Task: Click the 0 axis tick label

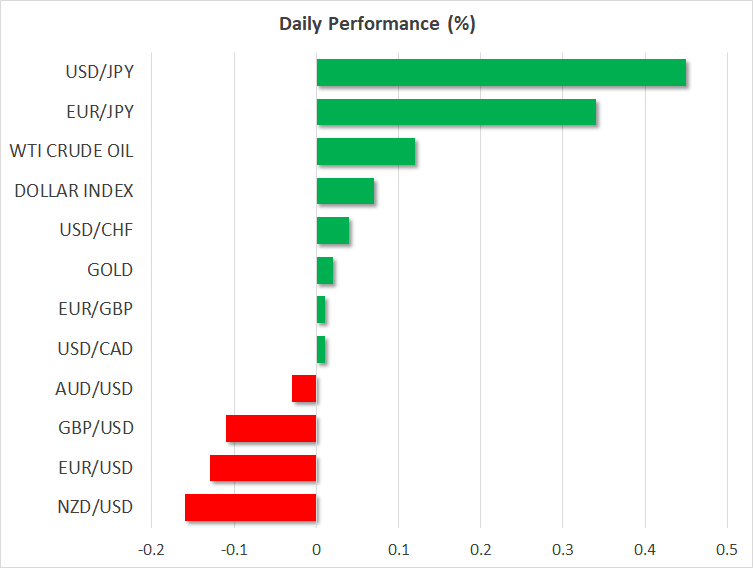Action: [x=316, y=550]
